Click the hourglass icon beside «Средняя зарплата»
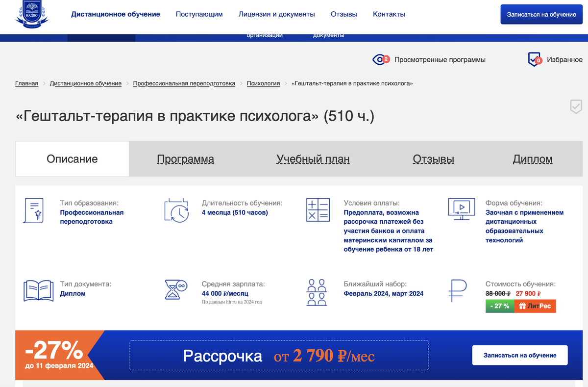This screenshot has width=588, height=387. (176, 290)
